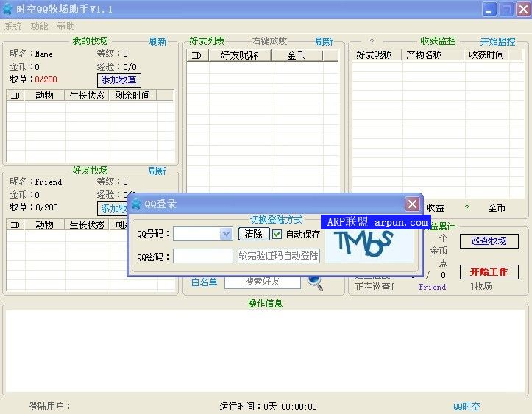Click 金币 column header in 好友列表
This screenshot has height=414, width=532.
coord(297,55)
